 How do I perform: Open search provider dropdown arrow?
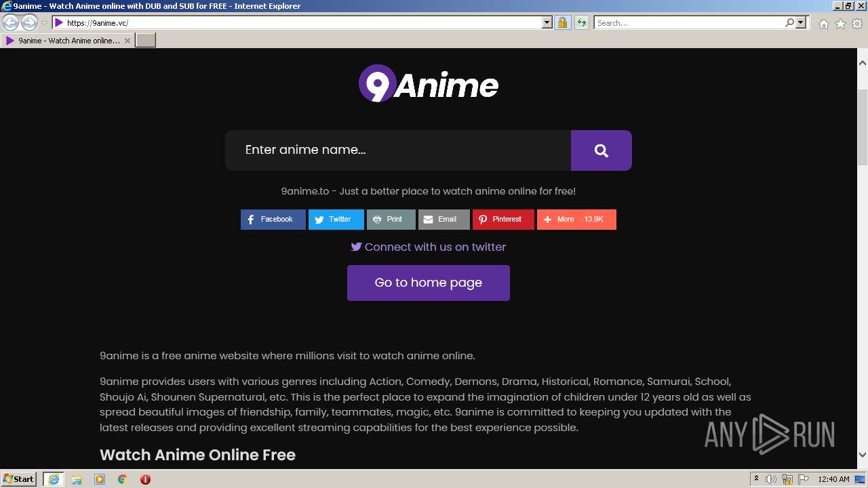[x=801, y=23]
